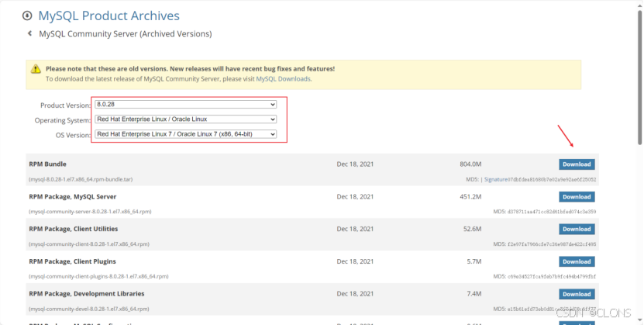Click the page's vertical scrollbar thumb

(x=640, y=78)
